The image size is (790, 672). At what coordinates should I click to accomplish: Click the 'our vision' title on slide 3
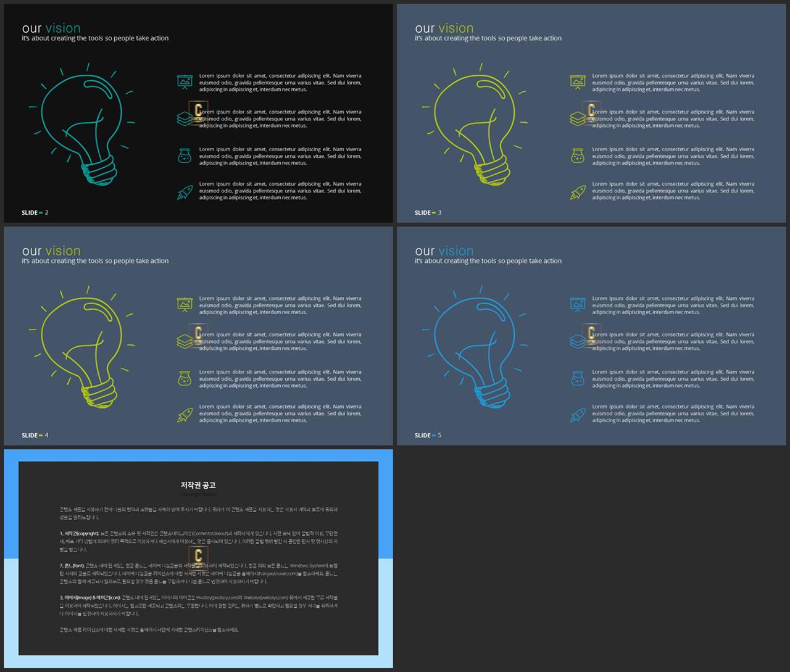coord(444,28)
